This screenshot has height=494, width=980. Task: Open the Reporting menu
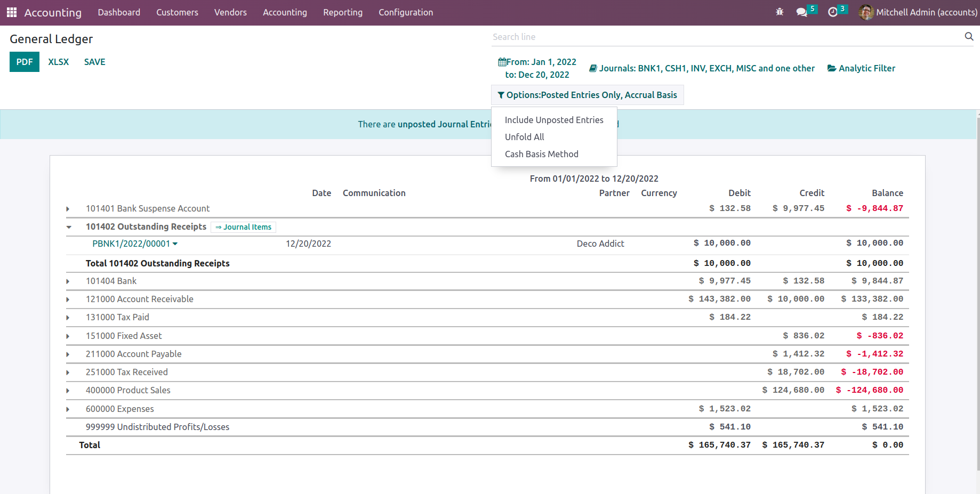coord(343,12)
